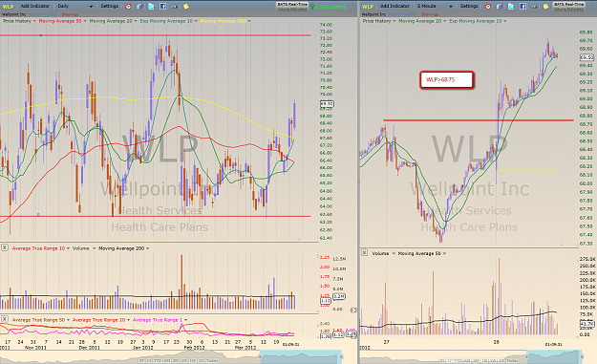Click BATS Real-Time badge in right chart
The width and height of the screenshot is (597, 364).
569,6
